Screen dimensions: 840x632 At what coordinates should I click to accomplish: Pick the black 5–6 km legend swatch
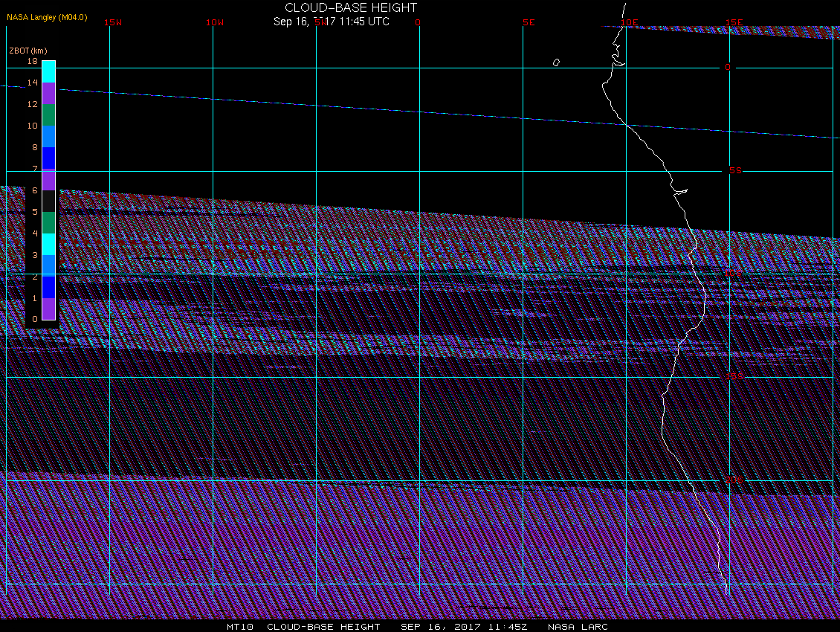tap(49, 201)
